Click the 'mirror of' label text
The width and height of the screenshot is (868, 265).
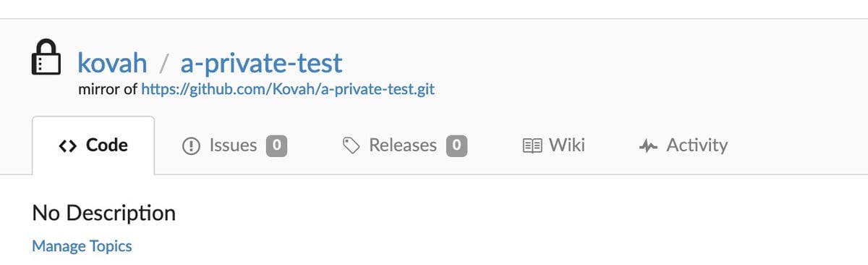108,90
